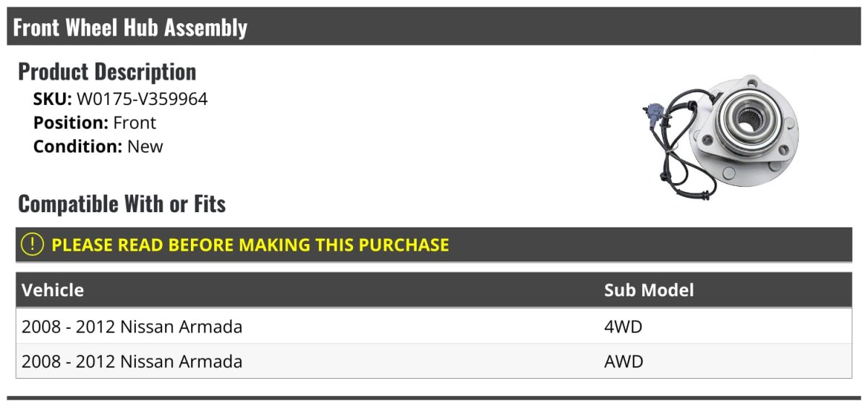868x407 pixels.
Task: Click the Position label
Action: pos(70,122)
